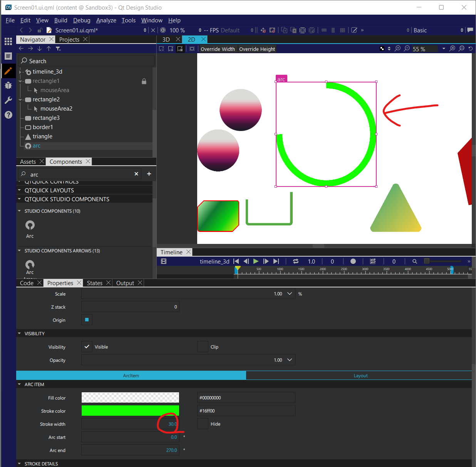
Task: Collapse the ARC ITEM section
Action: tap(19, 384)
